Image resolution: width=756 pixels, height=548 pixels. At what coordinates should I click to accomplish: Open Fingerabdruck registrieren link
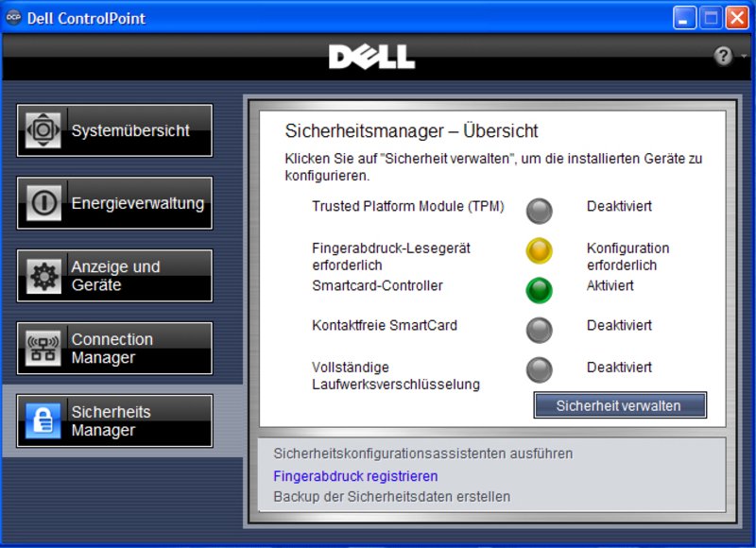[x=355, y=476]
